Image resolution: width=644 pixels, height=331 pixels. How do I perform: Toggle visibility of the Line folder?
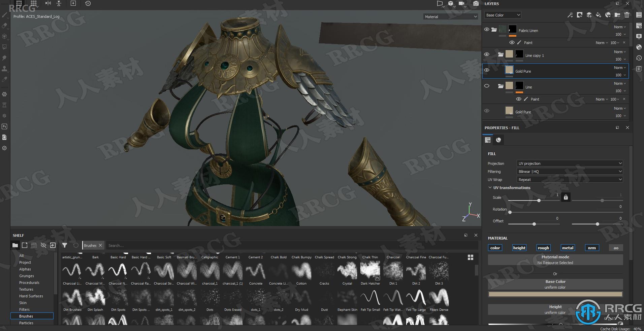point(487,86)
